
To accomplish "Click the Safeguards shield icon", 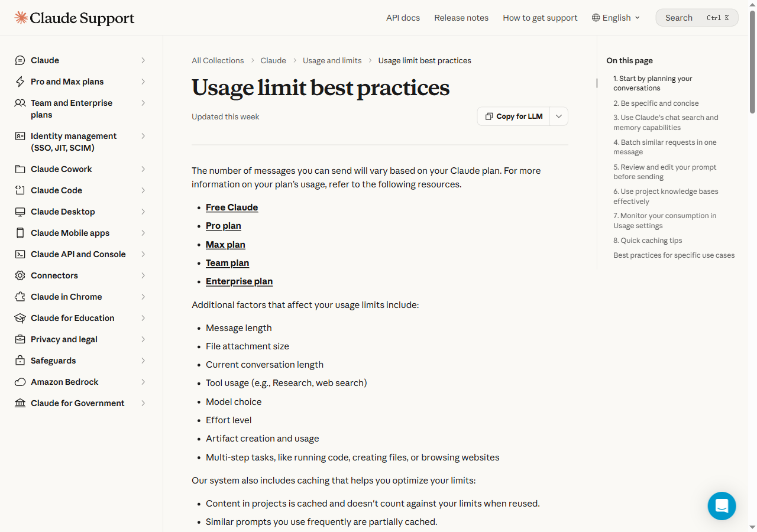I will pyautogui.click(x=20, y=361).
